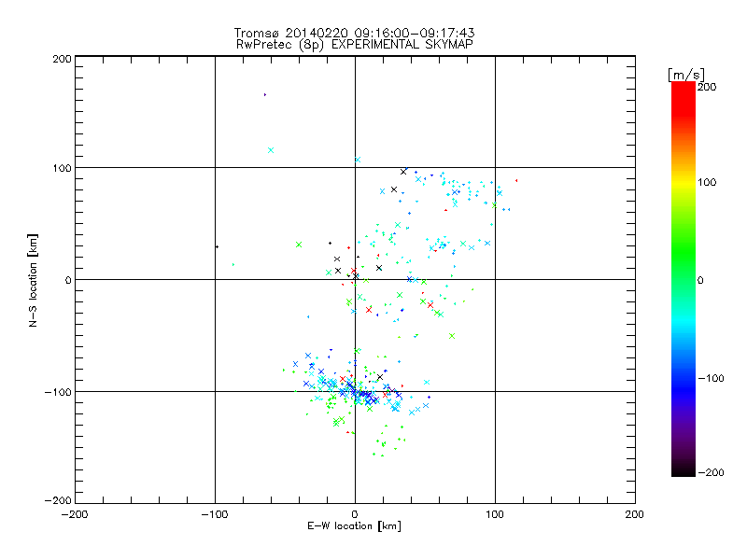Click the y-axis tick label "-200" on left
Viewport: 747px width, 560px height.
coord(58,500)
